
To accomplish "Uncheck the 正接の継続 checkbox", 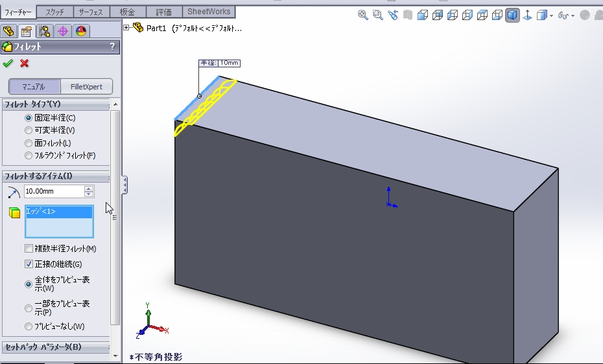I will (x=29, y=264).
